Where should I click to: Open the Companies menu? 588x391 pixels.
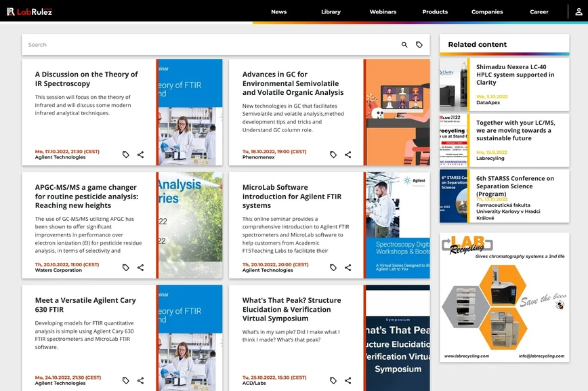click(487, 12)
